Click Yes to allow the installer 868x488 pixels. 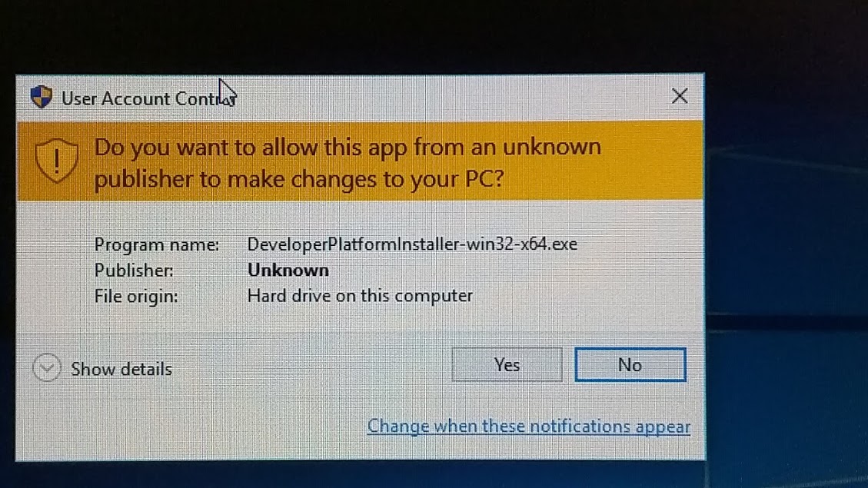[x=507, y=364]
